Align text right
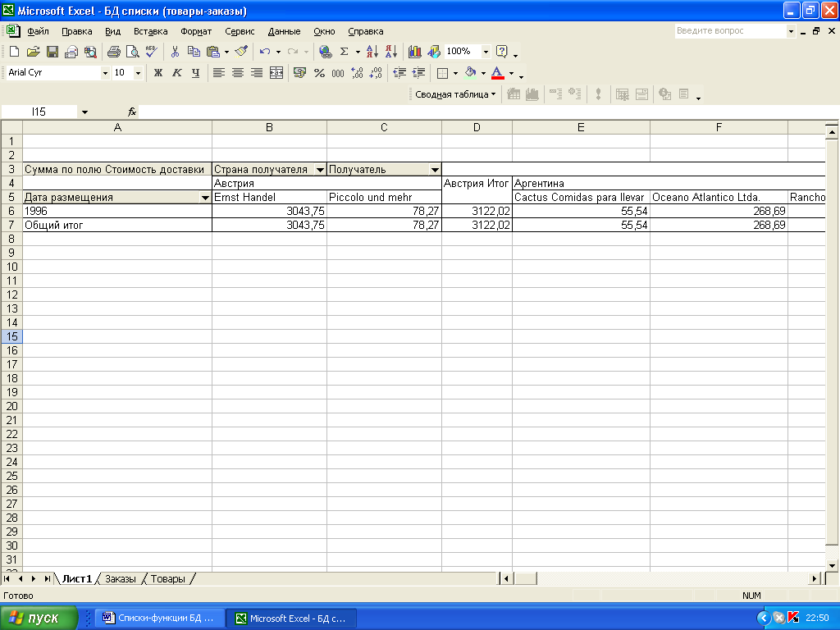 point(257,73)
